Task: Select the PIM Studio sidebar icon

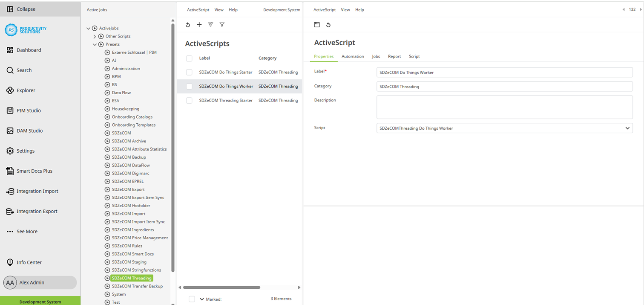Action: pos(9,110)
